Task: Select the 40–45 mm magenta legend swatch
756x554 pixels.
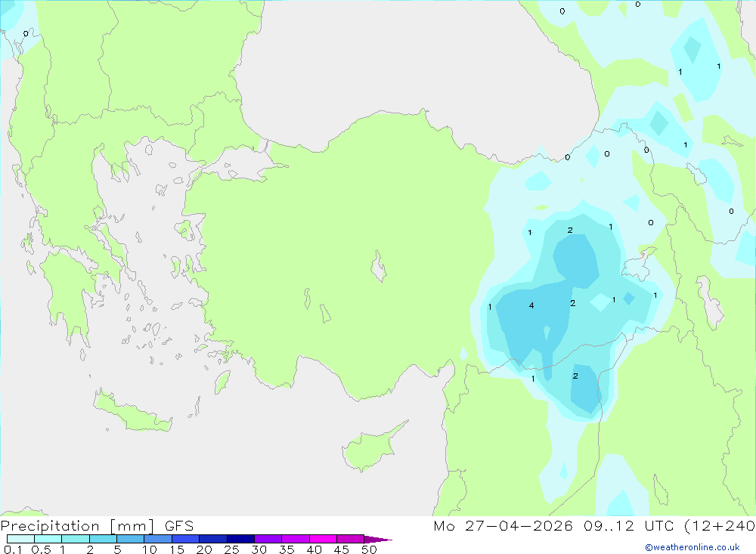Action: click(x=323, y=539)
